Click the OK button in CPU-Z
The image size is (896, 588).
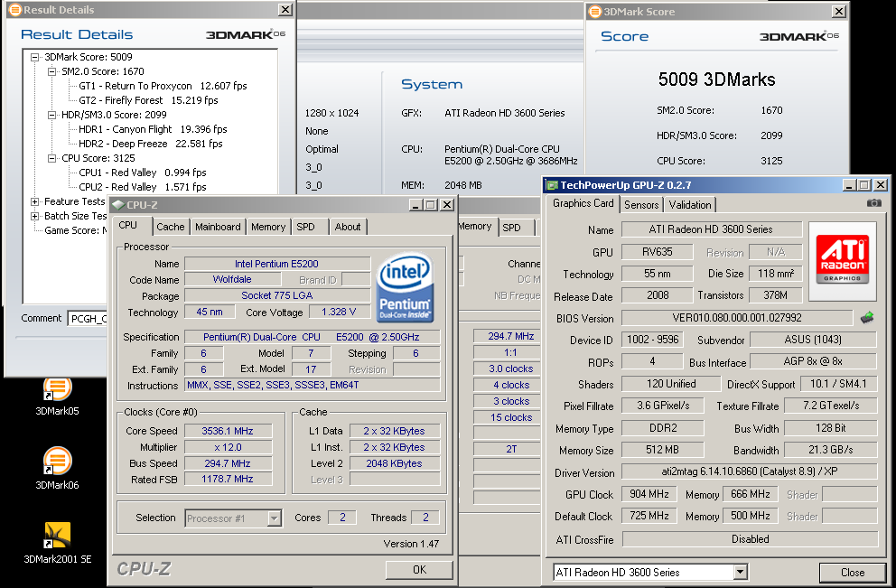419,570
